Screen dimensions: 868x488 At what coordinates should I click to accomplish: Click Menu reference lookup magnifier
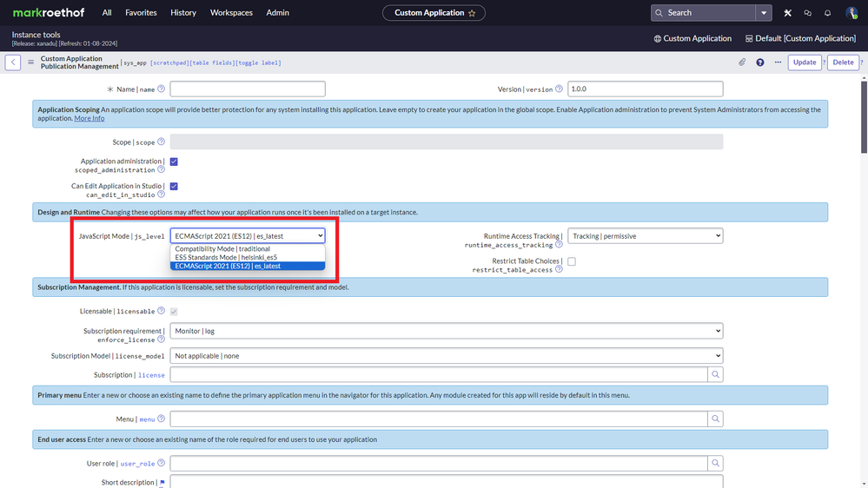715,419
